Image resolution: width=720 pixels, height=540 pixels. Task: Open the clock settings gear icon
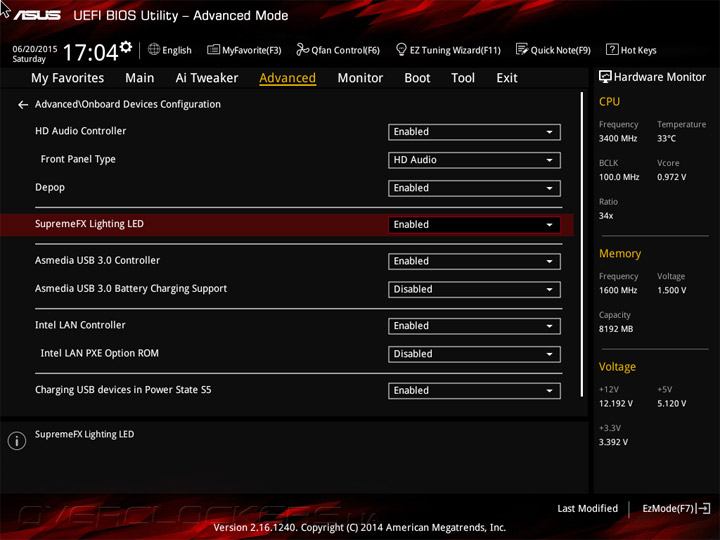point(126,46)
